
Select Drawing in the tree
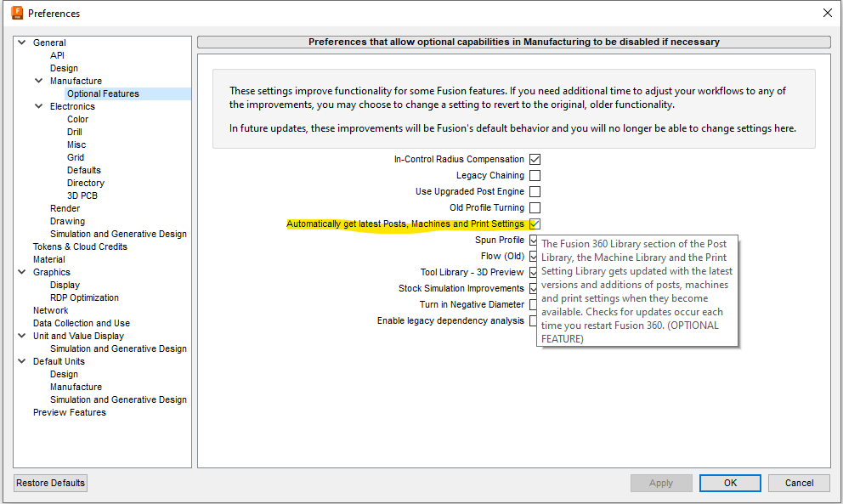(x=67, y=221)
